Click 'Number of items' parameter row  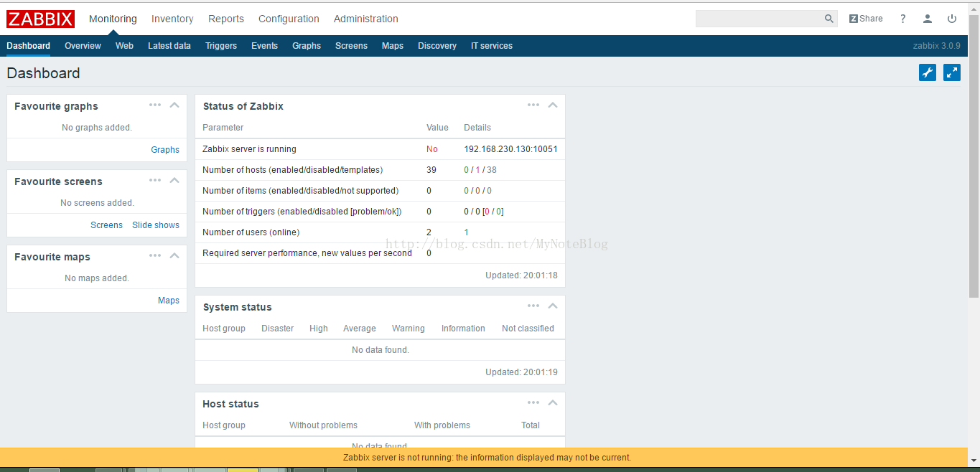(x=380, y=191)
